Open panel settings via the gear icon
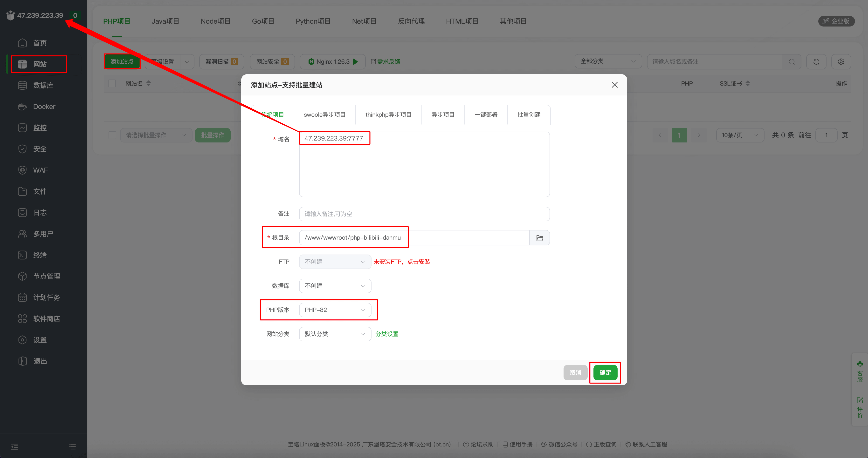868x458 pixels. (841, 62)
